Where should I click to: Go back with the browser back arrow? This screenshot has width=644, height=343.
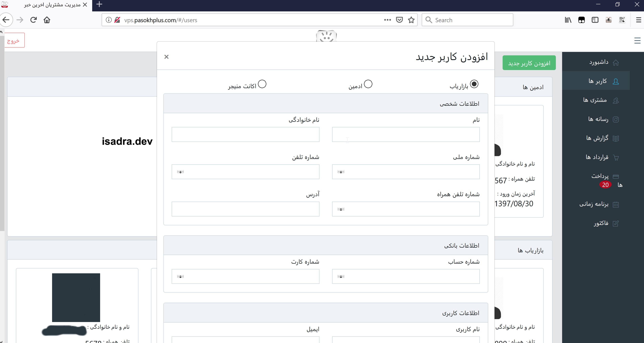pyautogui.click(x=6, y=20)
